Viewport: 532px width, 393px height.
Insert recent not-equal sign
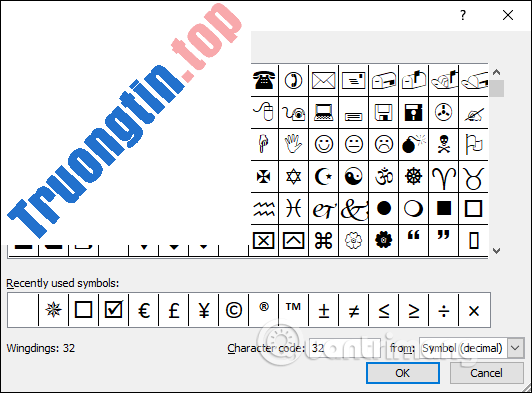[x=353, y=310]
